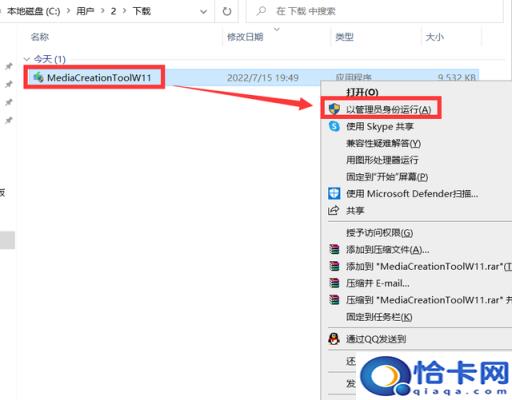
Task: Click the QQ penguin icon in context menu
Action: [334, 339]
